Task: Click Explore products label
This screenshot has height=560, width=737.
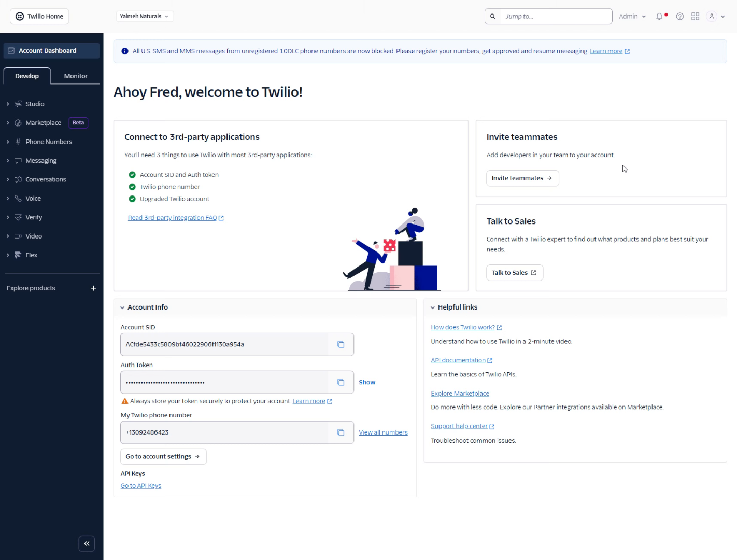Action: [x=31, y=288]
